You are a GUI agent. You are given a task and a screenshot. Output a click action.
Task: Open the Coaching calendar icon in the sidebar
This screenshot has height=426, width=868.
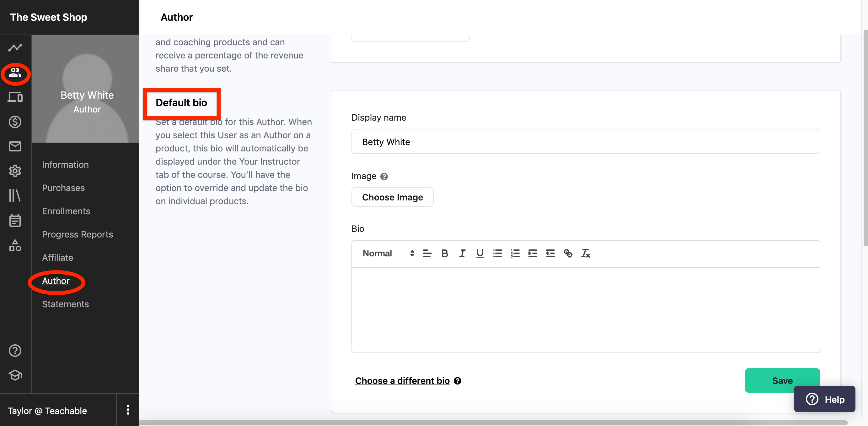click(15, 221)
